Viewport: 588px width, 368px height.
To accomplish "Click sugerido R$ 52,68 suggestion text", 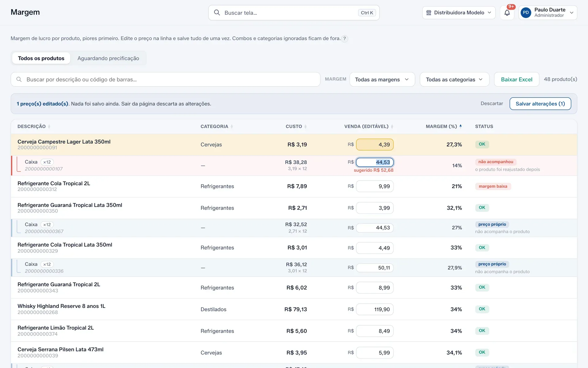I will [x=373, y=170].
